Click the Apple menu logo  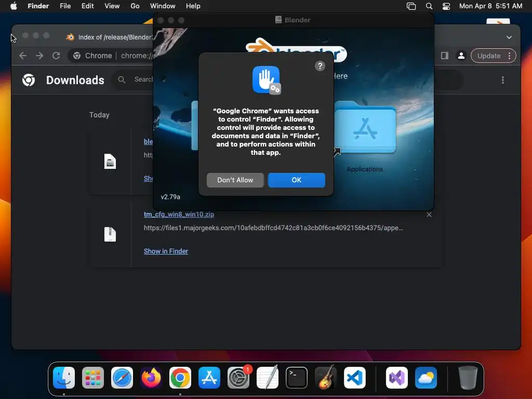click(x=14, y=6)
